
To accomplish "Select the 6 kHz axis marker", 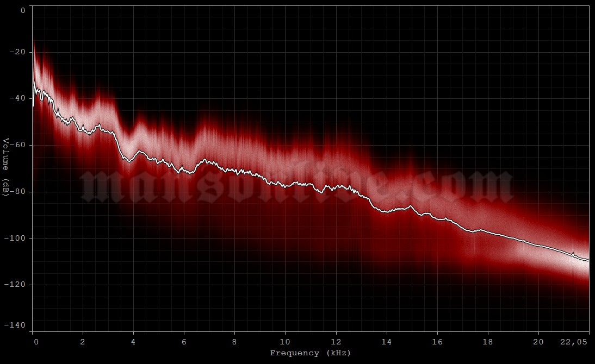I will pyautogui.click(x=183, y=342).
